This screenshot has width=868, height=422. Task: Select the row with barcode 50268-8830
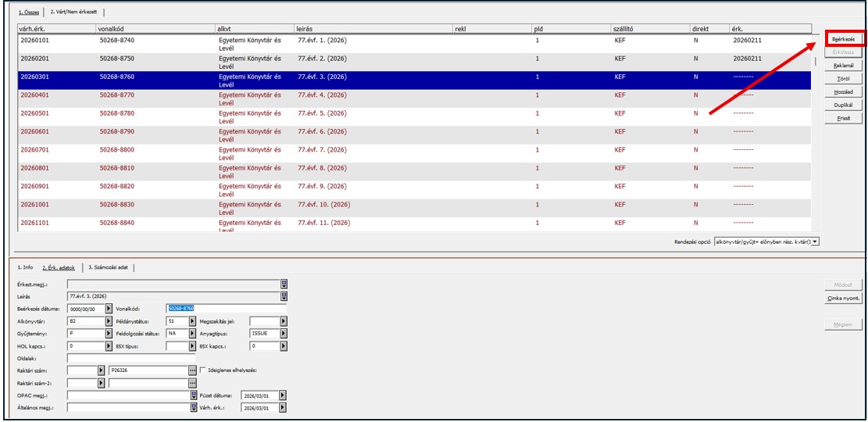[415, 208]
